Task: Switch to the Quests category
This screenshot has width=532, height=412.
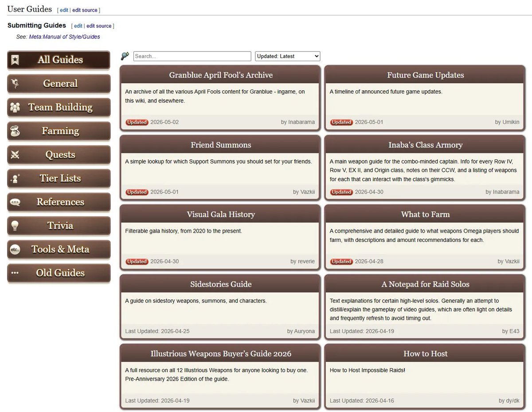Action: [59, 155]
